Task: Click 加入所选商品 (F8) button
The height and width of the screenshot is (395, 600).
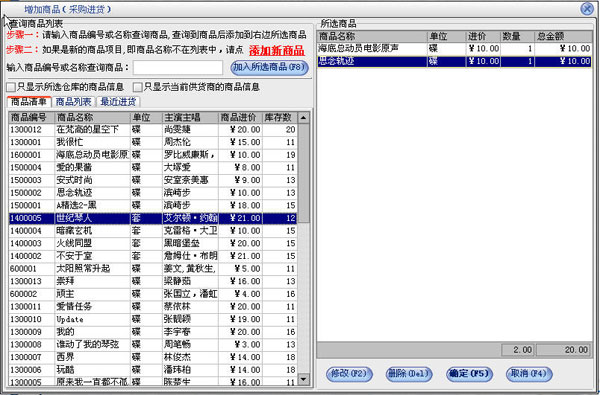Action: pyautogui.click(x=269, y=67)
